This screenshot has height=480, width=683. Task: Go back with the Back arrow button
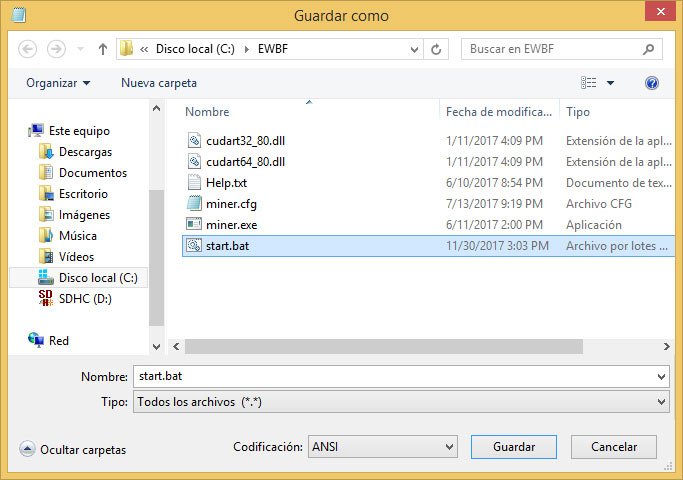(x=27, y=49)
